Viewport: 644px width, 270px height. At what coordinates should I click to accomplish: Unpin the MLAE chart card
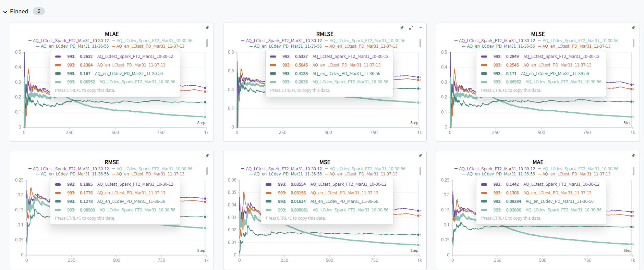pyautogui.click(x=207, y=28)
